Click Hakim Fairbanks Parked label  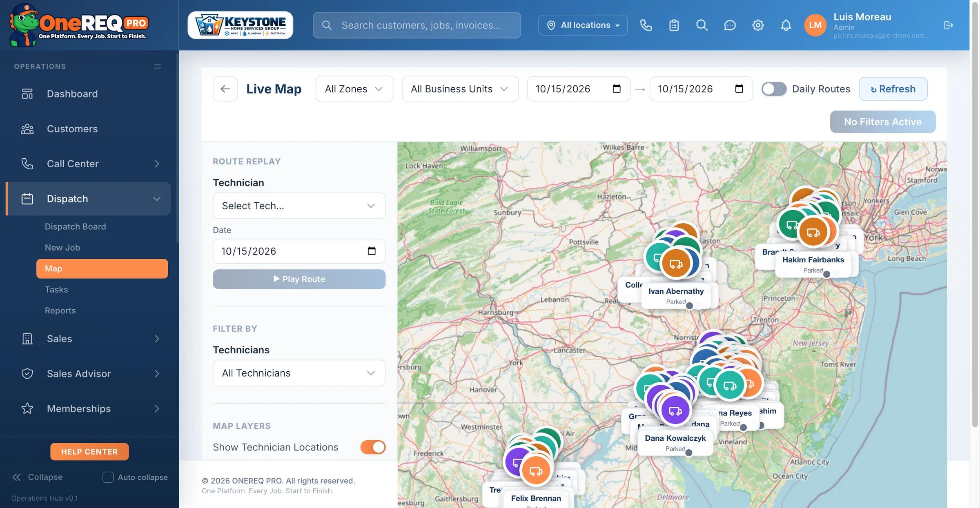coord(813,264)
